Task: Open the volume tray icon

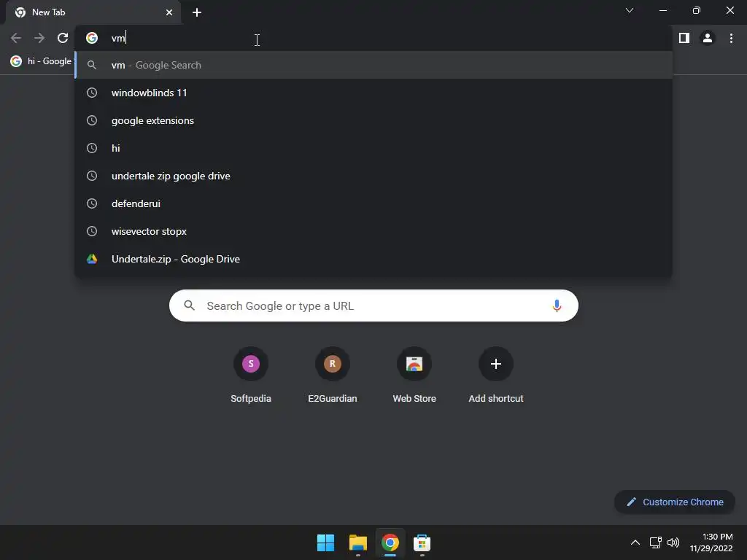Action: click(x=673, y=542)
